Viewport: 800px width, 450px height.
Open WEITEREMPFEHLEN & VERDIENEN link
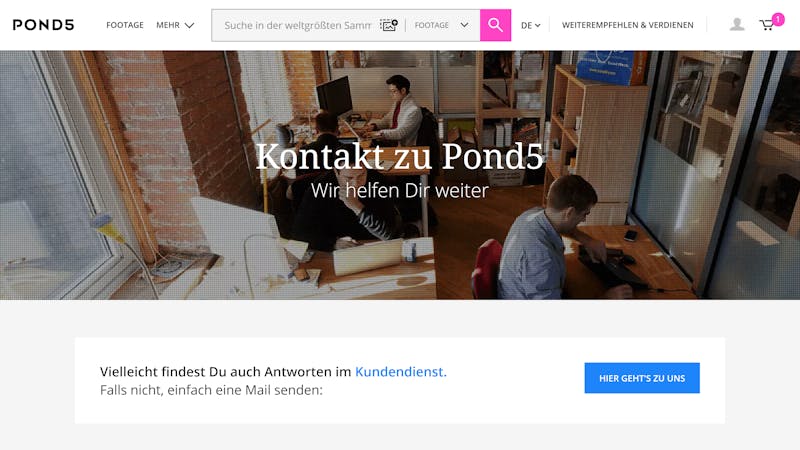click(x=628, y=25)
